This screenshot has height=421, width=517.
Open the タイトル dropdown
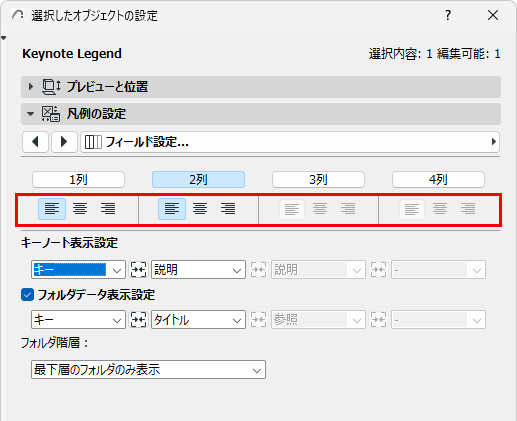click(198, 320)
